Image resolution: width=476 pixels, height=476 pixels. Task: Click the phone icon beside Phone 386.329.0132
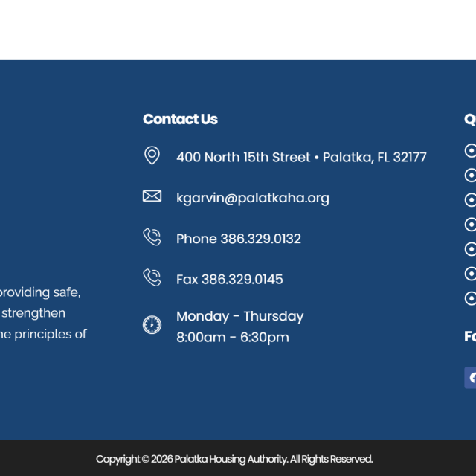click(x=152, y=237)
